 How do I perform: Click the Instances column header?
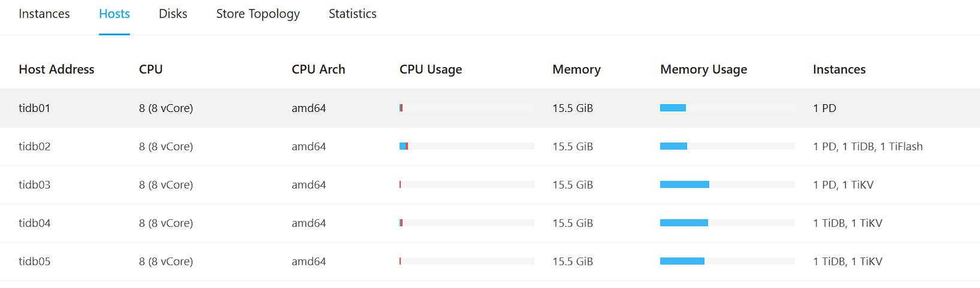pos(839,69)
